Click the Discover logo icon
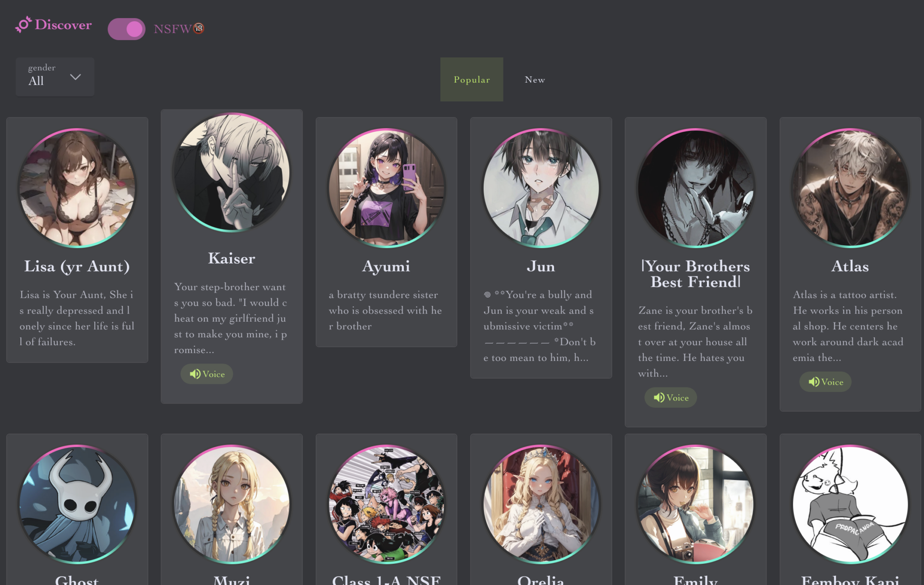924x585 pixels. (x=23, y=24)
